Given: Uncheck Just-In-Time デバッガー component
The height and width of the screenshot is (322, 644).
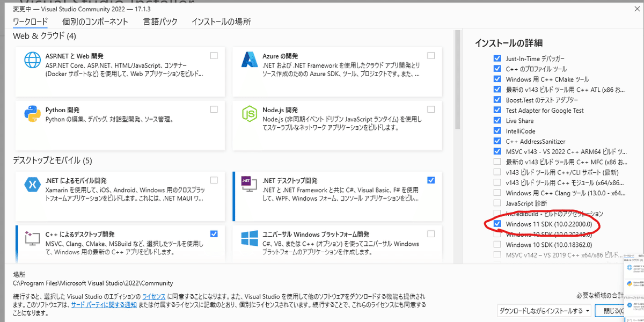Looking at the screenshot, I should pyautogui.click(x=497, y=58).
